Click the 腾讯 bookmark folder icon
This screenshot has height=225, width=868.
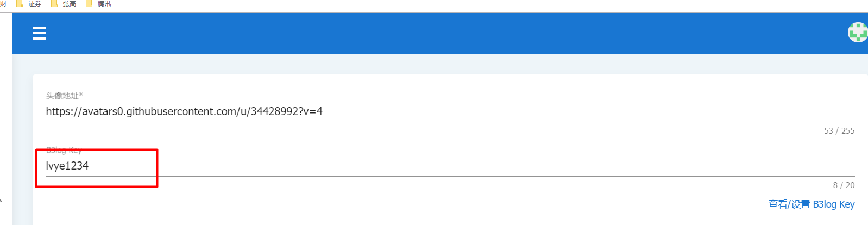[x=89, y=3]
